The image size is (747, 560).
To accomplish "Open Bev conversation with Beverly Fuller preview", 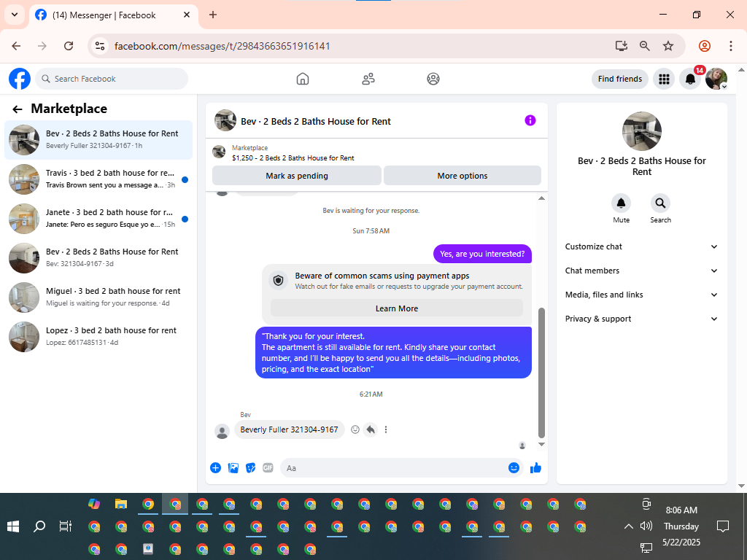I will (98, 139).
